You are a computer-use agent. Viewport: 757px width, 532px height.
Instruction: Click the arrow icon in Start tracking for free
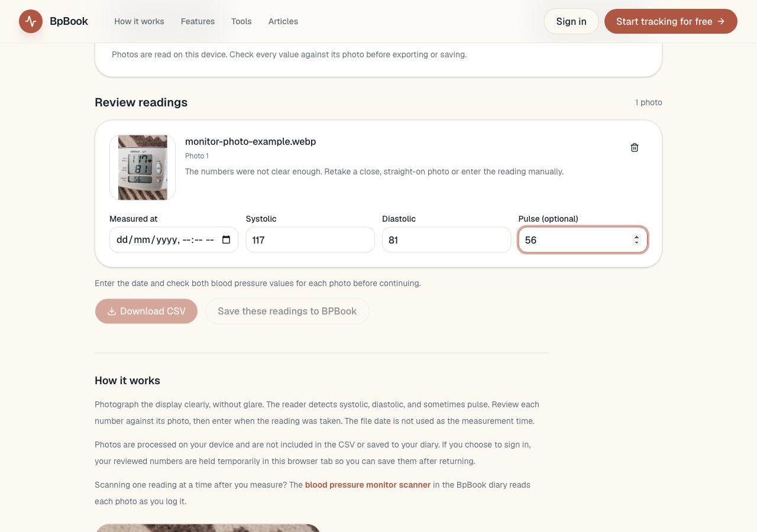[x=721, y=21]
